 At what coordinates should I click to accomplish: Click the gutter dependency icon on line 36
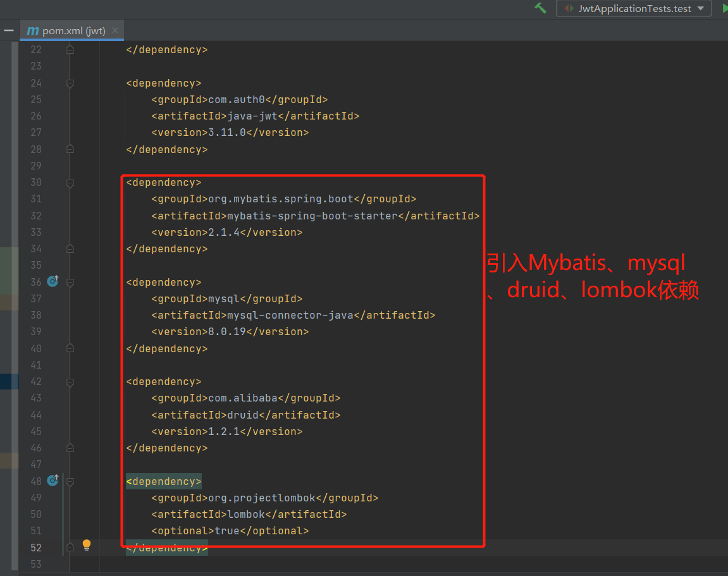tap(53, 281)
